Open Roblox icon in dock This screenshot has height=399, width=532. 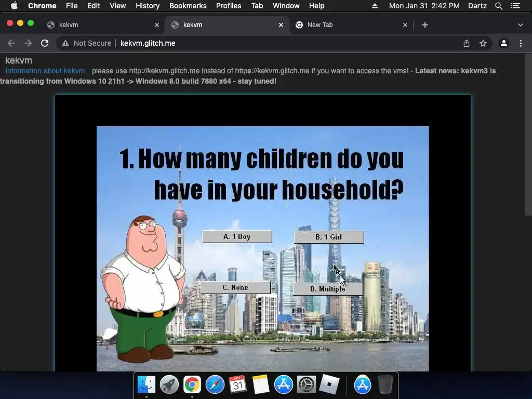(329, 385)
